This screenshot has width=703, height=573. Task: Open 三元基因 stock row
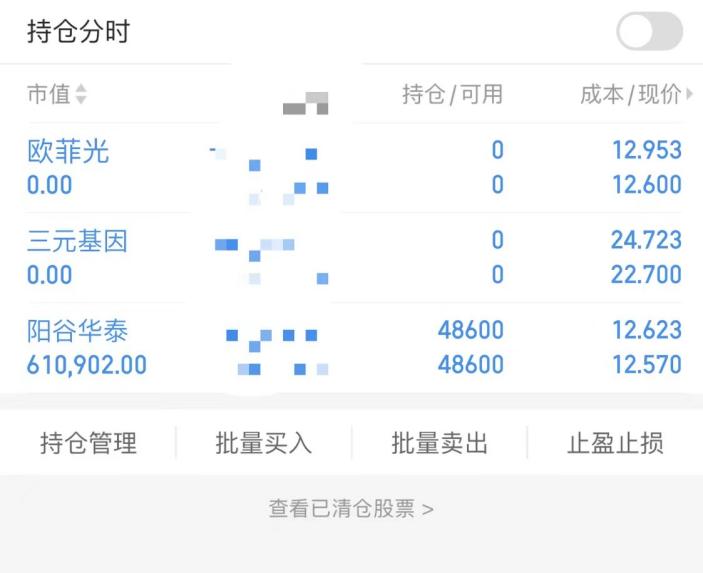pos(354,257)
